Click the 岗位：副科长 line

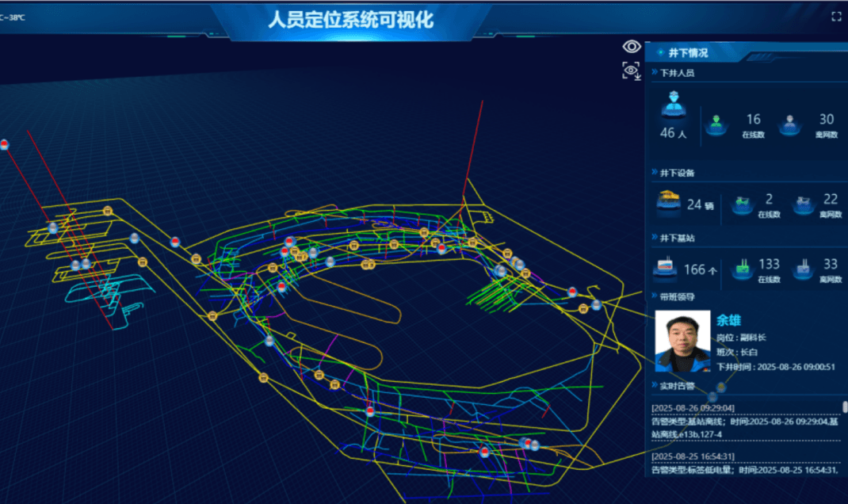point(742,338)
